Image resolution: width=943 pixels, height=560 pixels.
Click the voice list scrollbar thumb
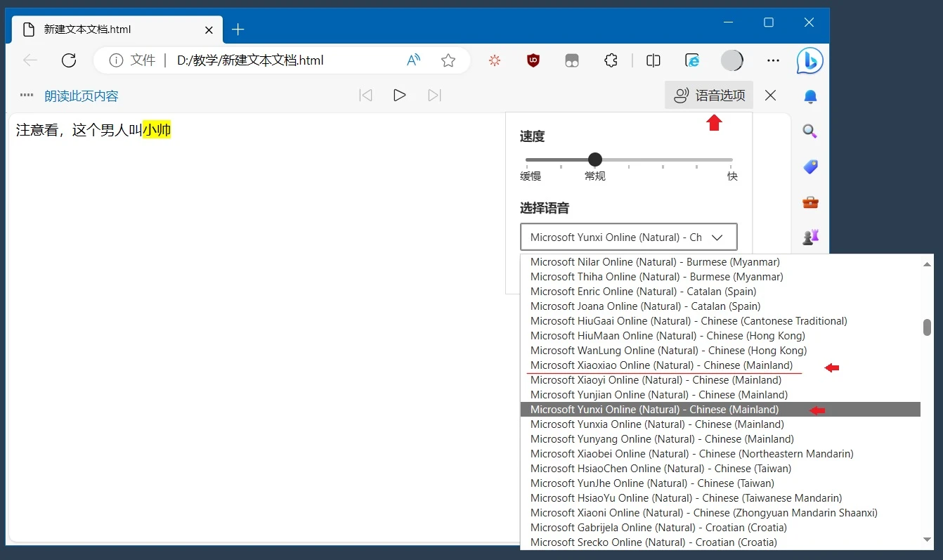click(927, 327)
